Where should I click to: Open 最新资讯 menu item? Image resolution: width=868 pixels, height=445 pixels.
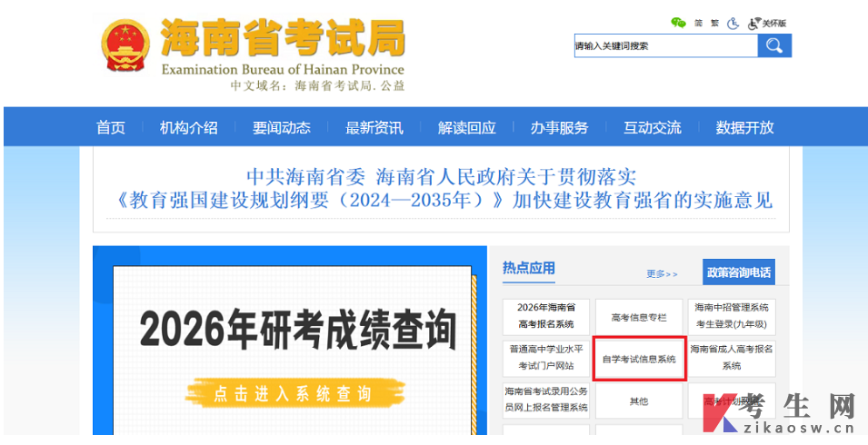(x=374, y=128)
